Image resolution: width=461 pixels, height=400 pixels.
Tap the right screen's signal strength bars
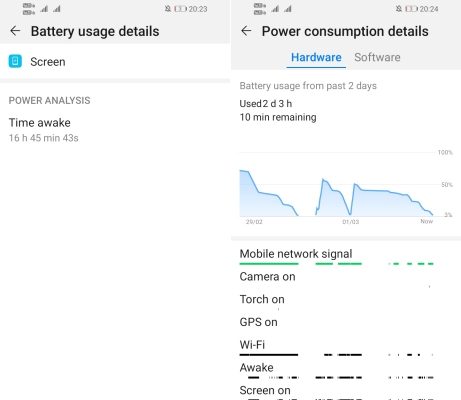[281, 9]
